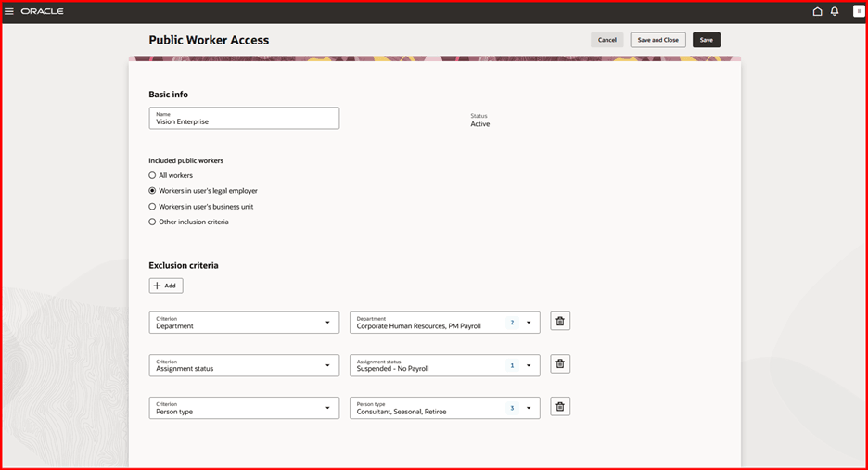Screen dimensions: 868x470
Task: Expand the Department values dropdown
Action: click(x=529, y=323)
